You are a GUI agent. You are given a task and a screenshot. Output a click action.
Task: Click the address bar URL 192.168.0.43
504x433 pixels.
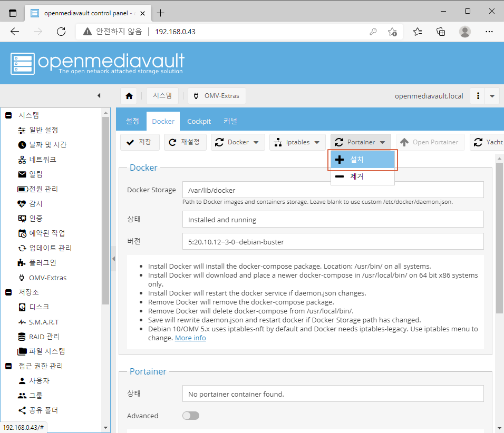[175, 32]
